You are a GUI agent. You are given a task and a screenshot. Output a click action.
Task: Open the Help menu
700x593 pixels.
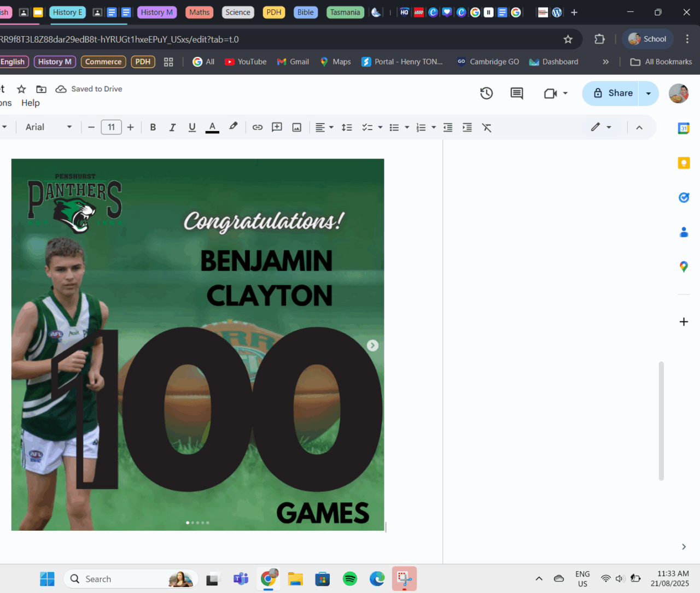[31, 103]
